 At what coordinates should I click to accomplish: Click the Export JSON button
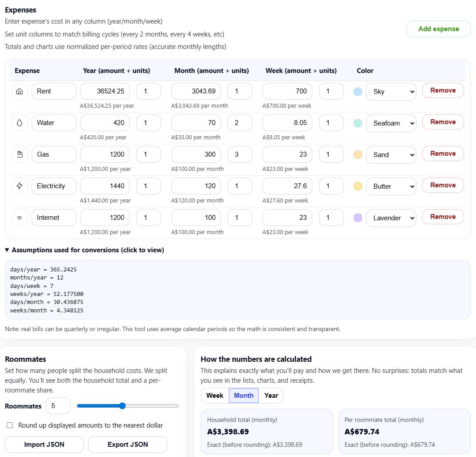pyautogui.click(x=128, y=444)
